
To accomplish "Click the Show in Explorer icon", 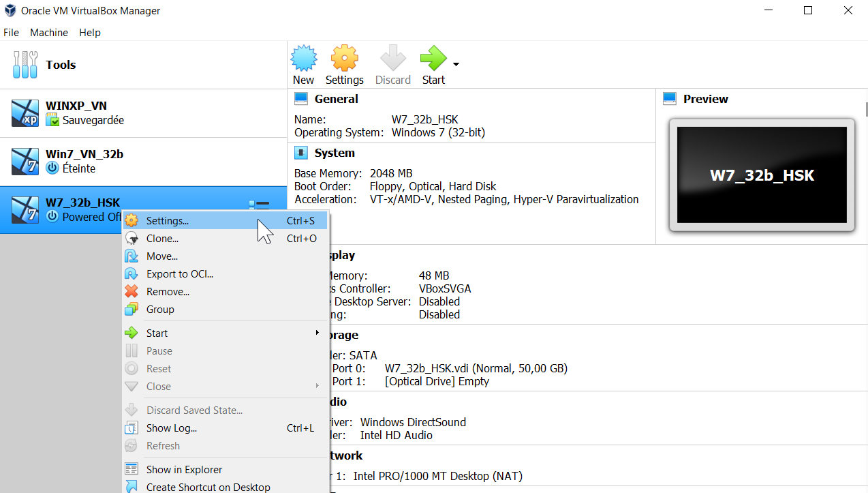I will (x=131, y=470).
